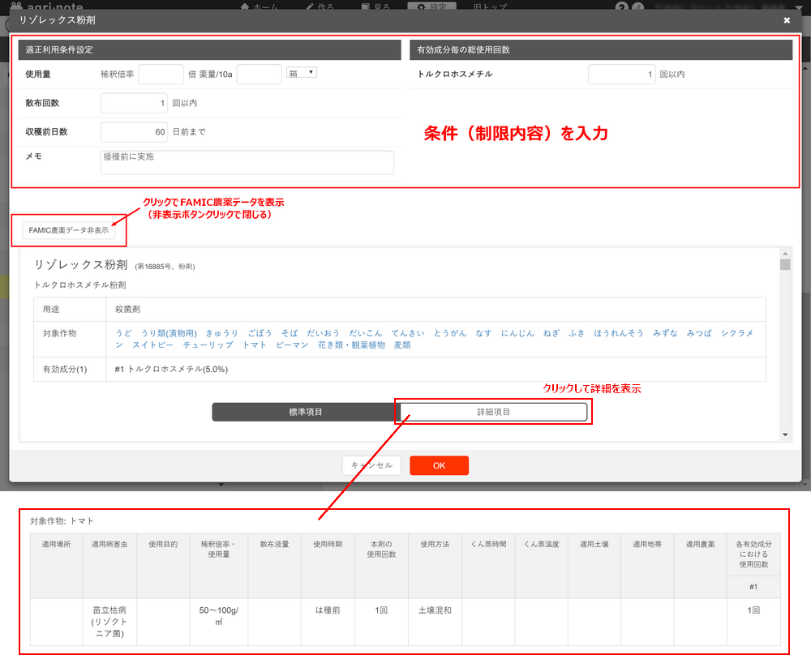
Task: Open the だいこん crop link
Action: 365,333
